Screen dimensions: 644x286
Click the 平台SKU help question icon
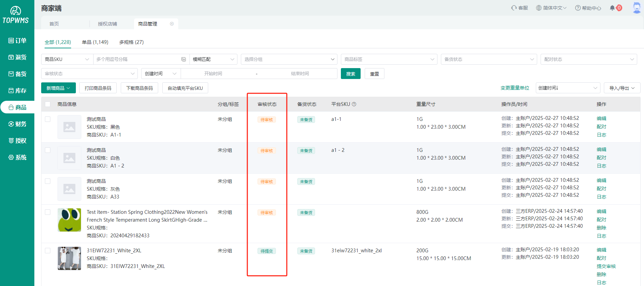(x=354, y=104)
